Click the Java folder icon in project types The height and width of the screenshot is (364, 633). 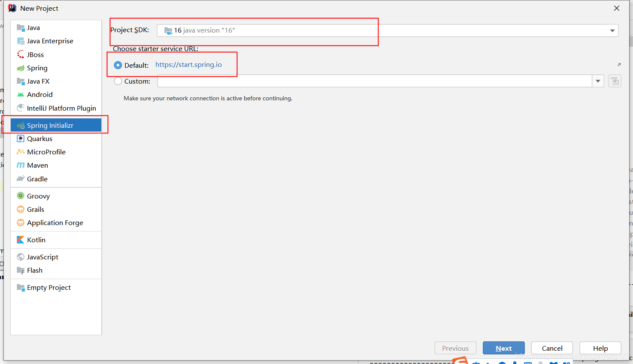point(21,28)
